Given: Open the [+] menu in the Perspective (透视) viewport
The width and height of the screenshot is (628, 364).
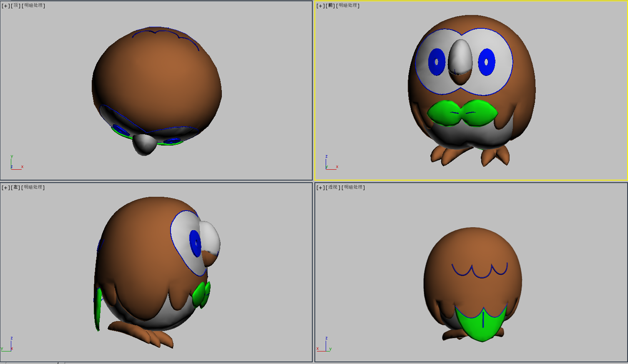Looking at the screenshot, I should (x=321, y=188).
